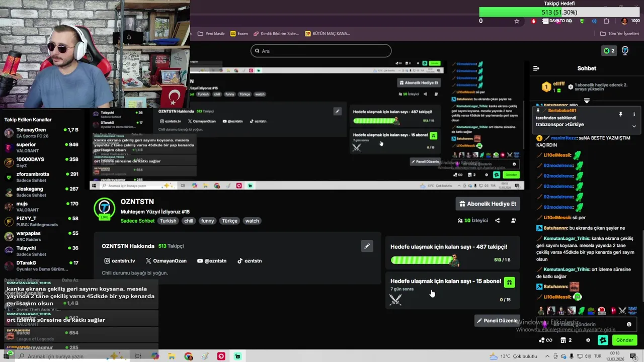Open warpaplas channel in followed list
644x362 pixels.
41,236
